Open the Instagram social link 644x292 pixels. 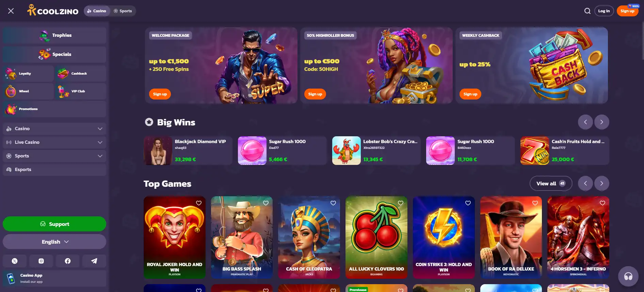(x=41, y=261)
